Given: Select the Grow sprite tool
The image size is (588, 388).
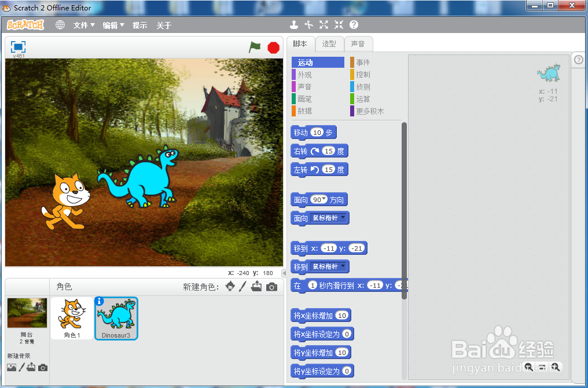Looking at the screenshot, I should (x=324, y=25).
